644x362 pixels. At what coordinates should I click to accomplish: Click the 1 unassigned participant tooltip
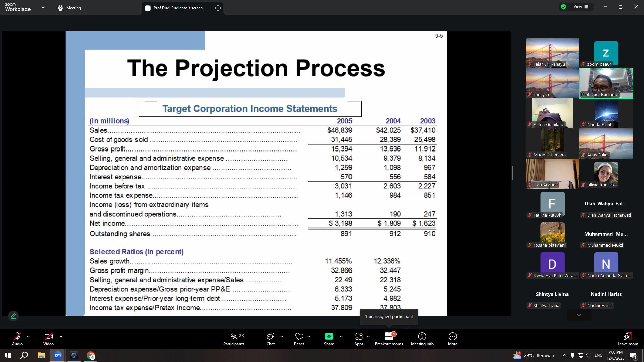click(389, 317)
